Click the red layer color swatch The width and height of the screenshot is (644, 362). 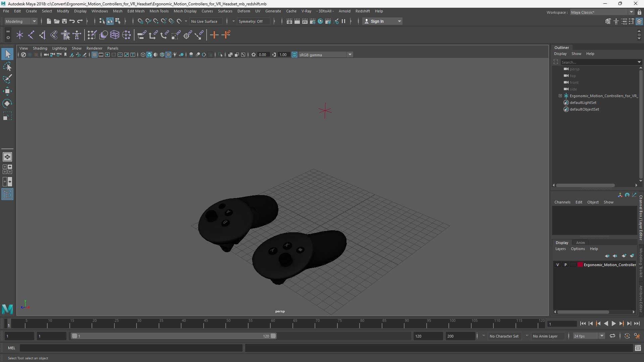(x=580, y=265)
